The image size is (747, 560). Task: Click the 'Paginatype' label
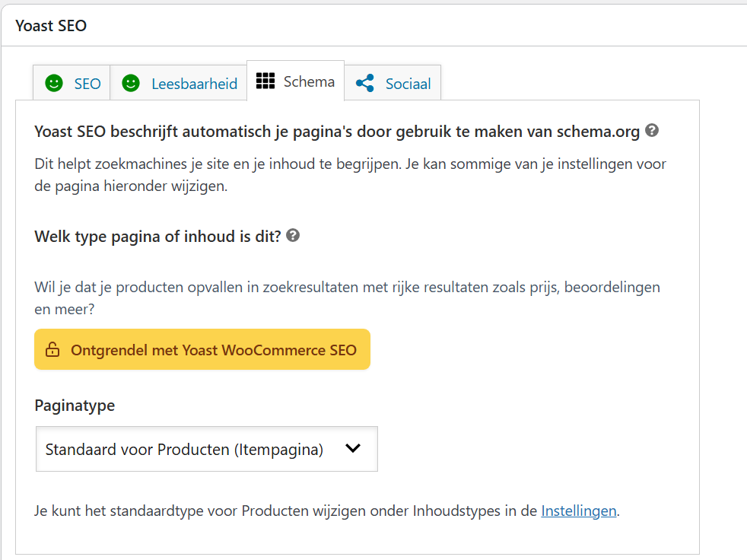tap(75, 406)
